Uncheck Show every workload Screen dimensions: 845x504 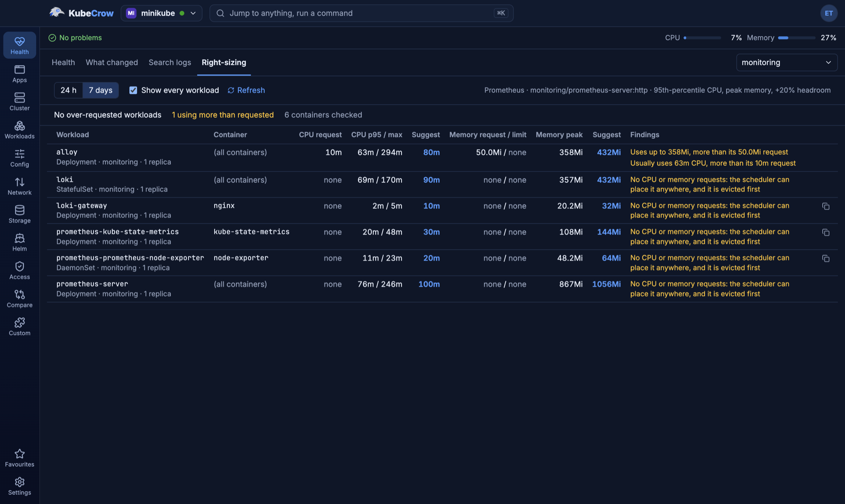133,90
